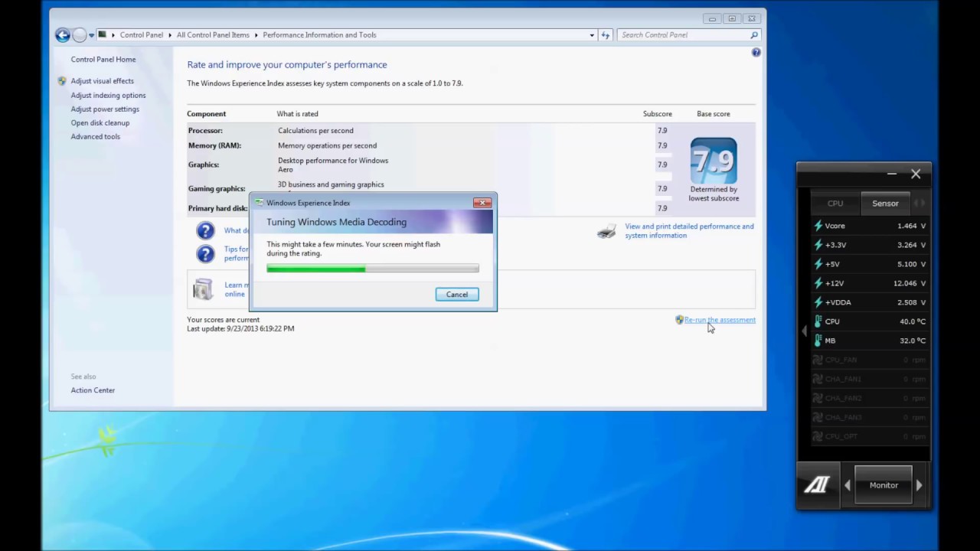Click the AI Suite logo button

pos(816,485)
